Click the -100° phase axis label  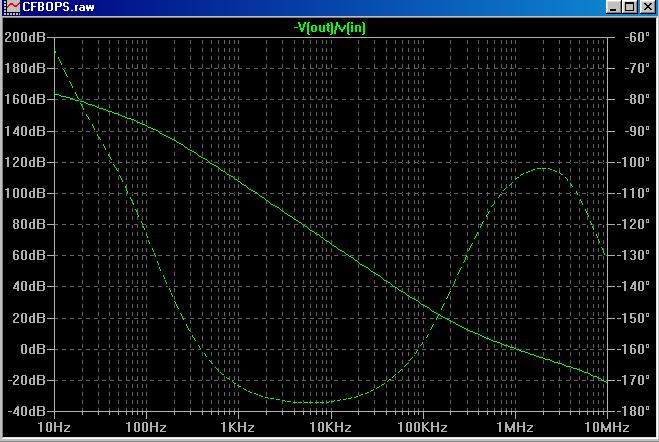pos(635,162)
